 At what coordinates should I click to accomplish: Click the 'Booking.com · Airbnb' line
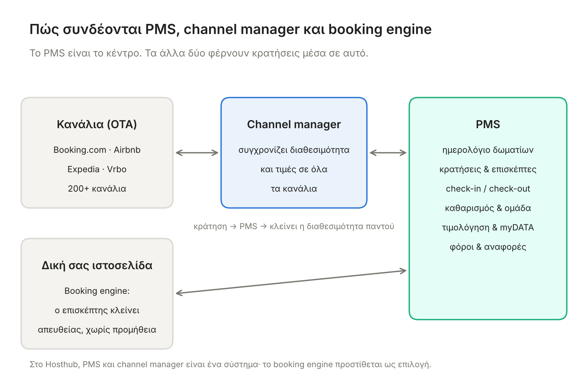tap(97, 150)
